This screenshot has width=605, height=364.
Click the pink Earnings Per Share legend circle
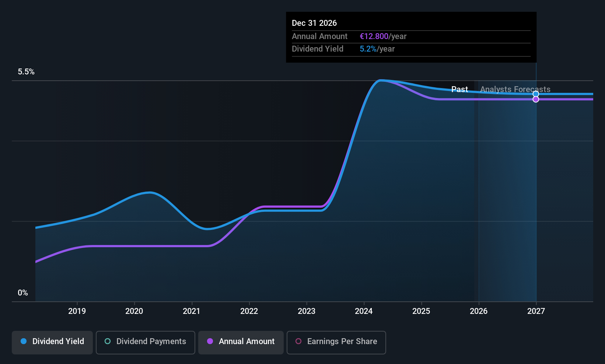coord(298,342)
